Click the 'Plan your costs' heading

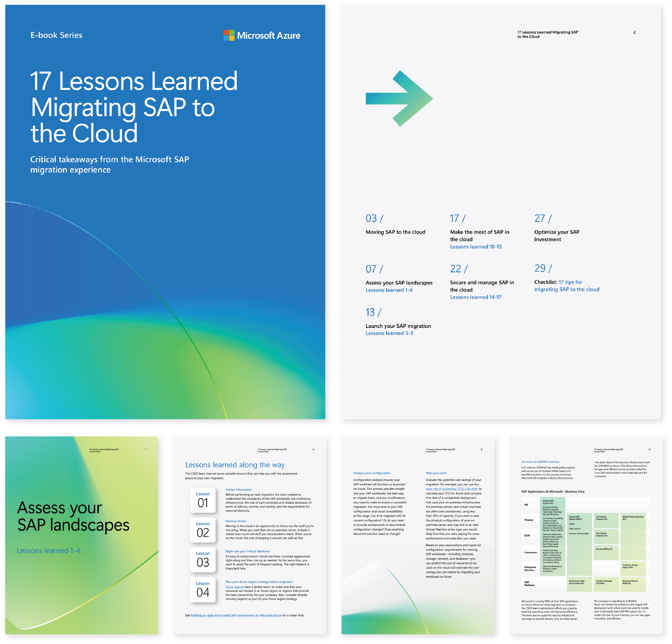(436, 473)
